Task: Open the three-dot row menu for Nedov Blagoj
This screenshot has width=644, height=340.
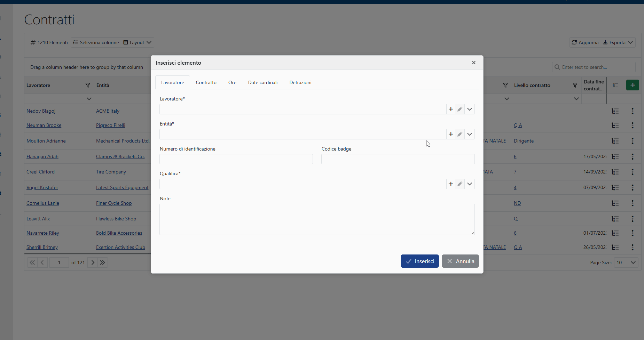Action: 633,111
